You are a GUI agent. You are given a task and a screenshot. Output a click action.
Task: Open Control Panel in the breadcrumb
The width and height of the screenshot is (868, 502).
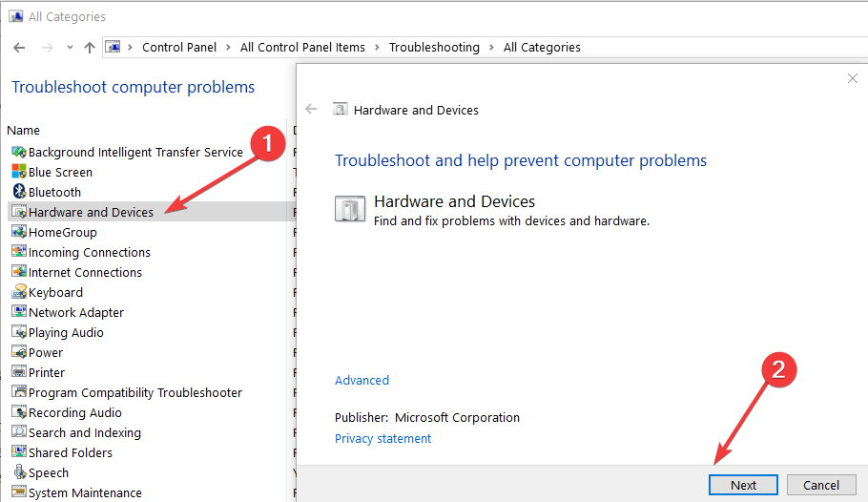tap(178, 48)
